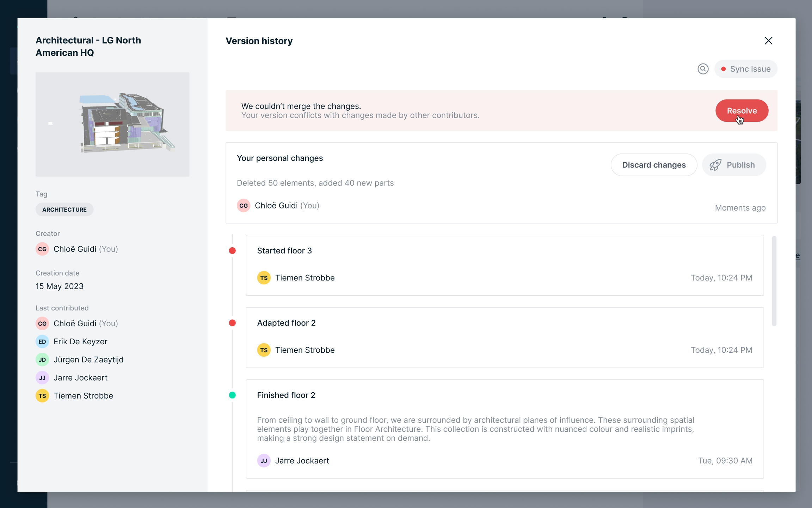Click Discard changes
Screen dimensions: 812x508
click(654, 165)
